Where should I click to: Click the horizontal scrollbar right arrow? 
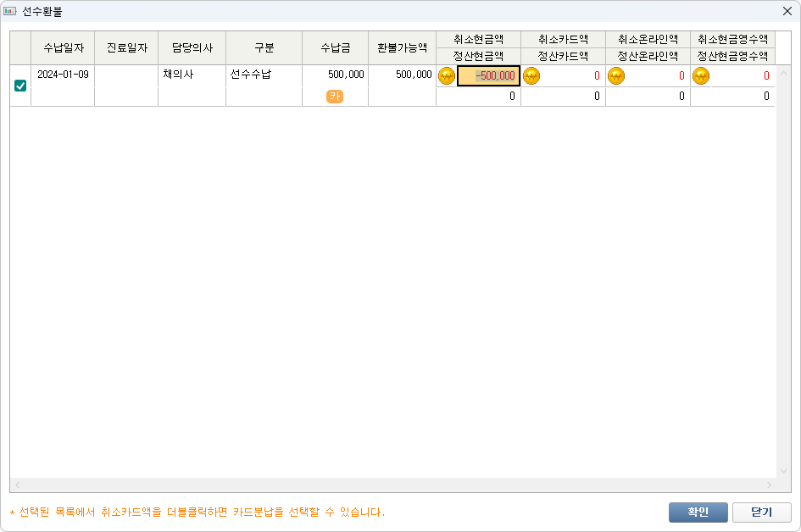pos(770,485)
